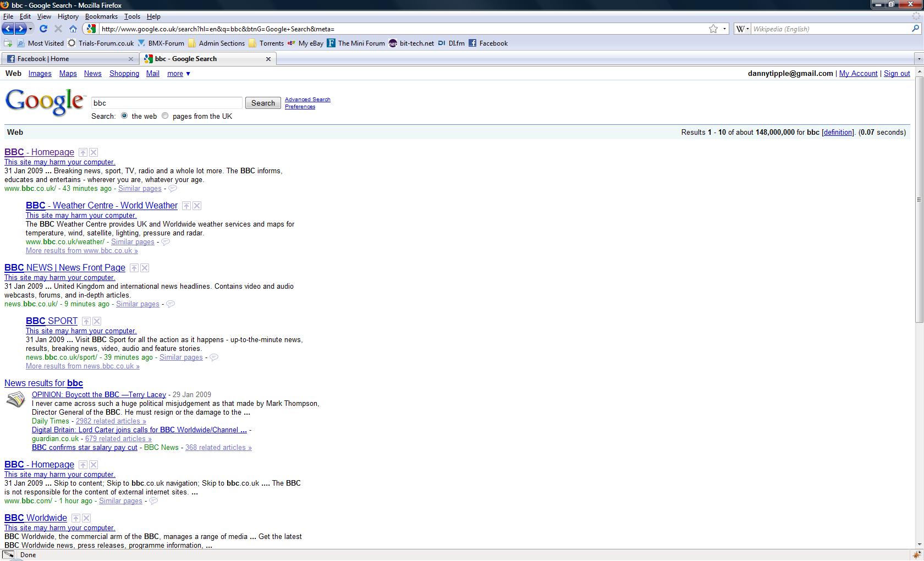Open the BMX-Forum bookmark
Image resolution: width=924 pixels, height=561 pixels.
coord(161,43)
